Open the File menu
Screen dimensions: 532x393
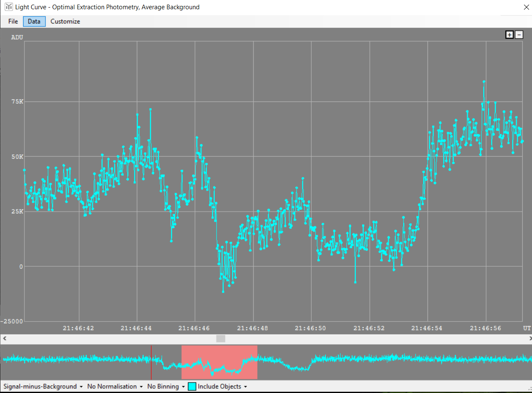(13, 21)
